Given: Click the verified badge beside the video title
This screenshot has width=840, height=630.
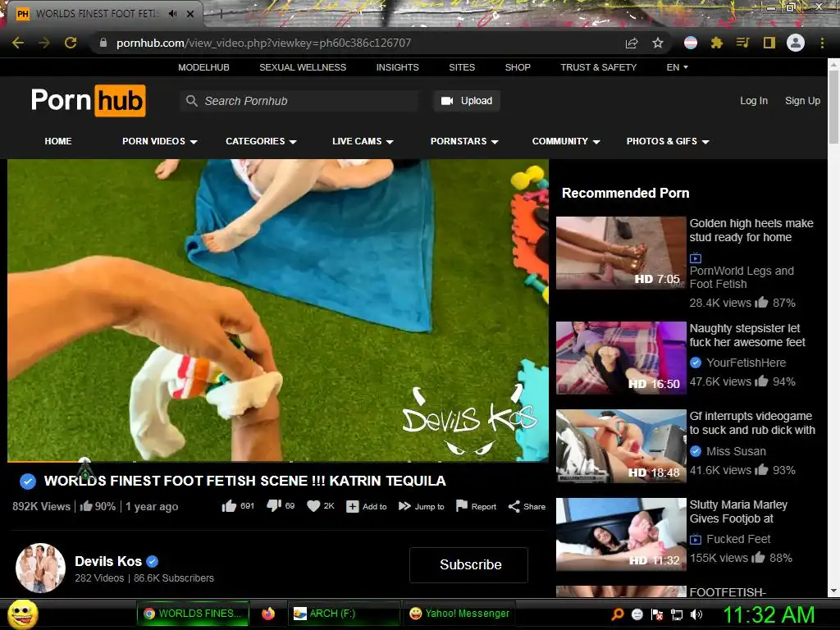Looking at the screenshot, I should (28, 481).
